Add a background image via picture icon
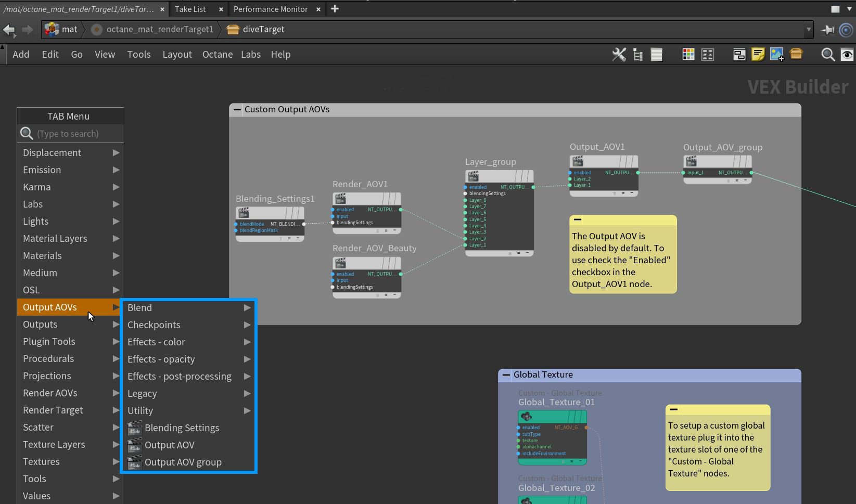856x504 pixels. click(776, 55)
